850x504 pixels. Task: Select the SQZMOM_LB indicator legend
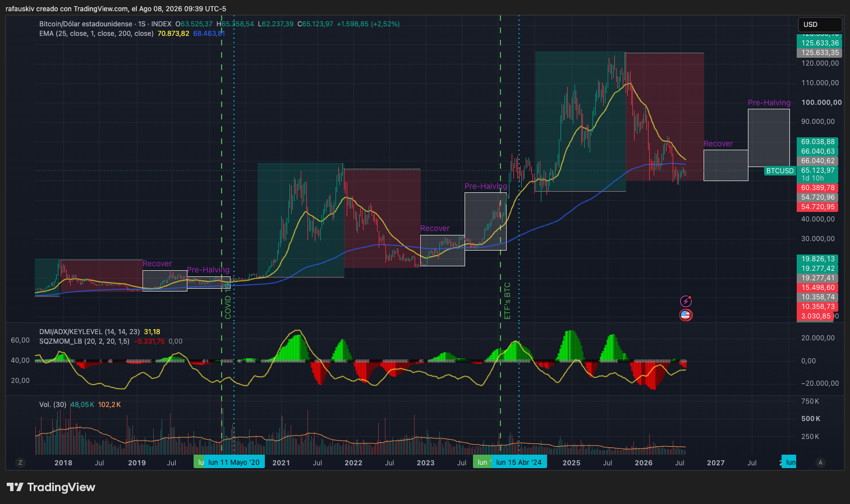84,341
